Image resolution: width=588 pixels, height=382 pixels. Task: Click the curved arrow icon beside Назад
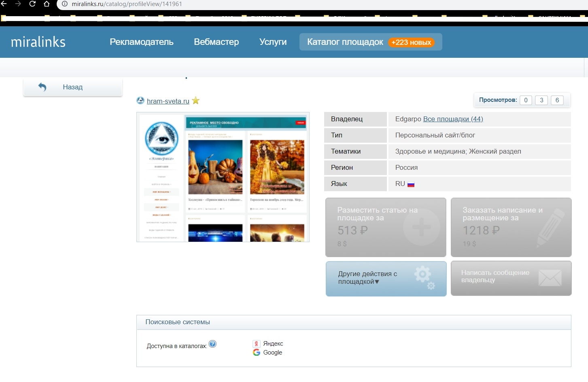(x=42, y=87)
